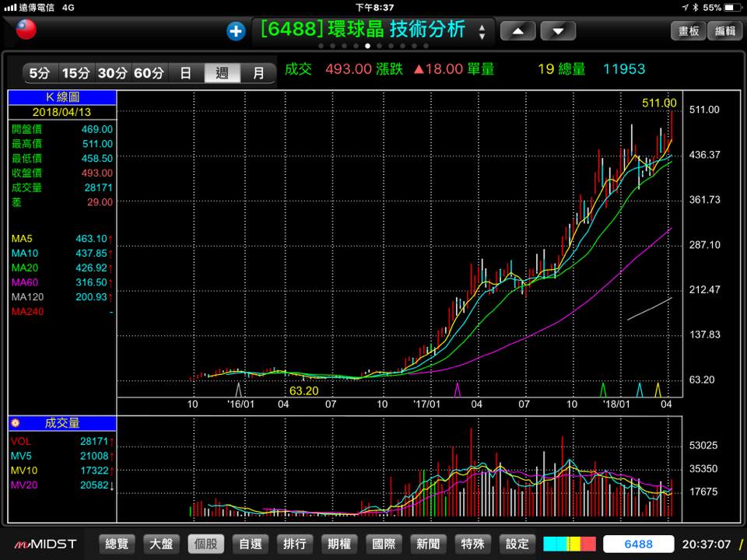Screen dimensions: 747x560
Task: Tap the white triangle marker near '16/01
Action: 239,389
